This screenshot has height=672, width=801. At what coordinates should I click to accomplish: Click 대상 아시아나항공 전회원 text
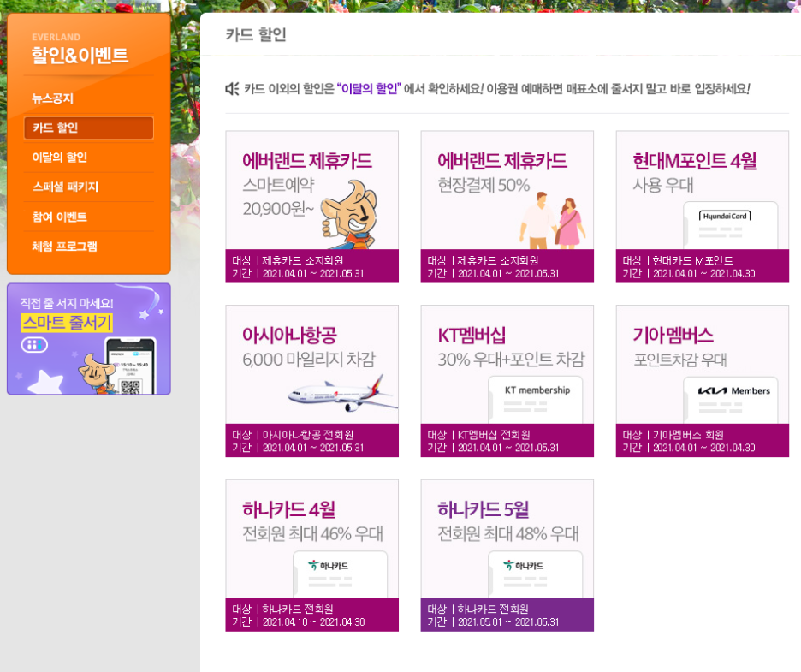[293, 435]
